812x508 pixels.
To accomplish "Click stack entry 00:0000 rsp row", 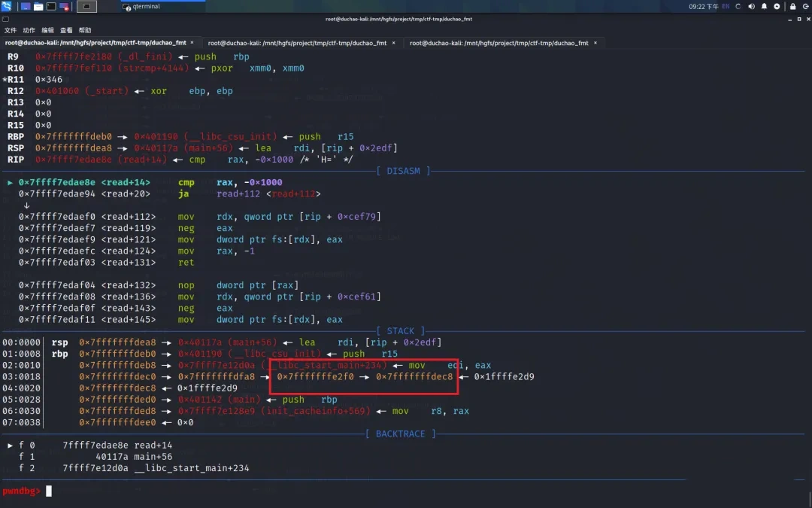I will (222, 342).
